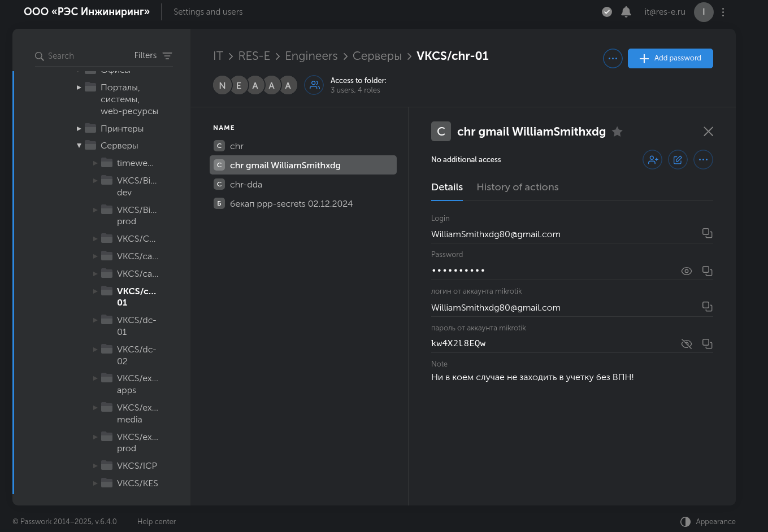This screenshot has width=768, height=532.
Task: Expand the Принтеры folder
Action: 79,129
